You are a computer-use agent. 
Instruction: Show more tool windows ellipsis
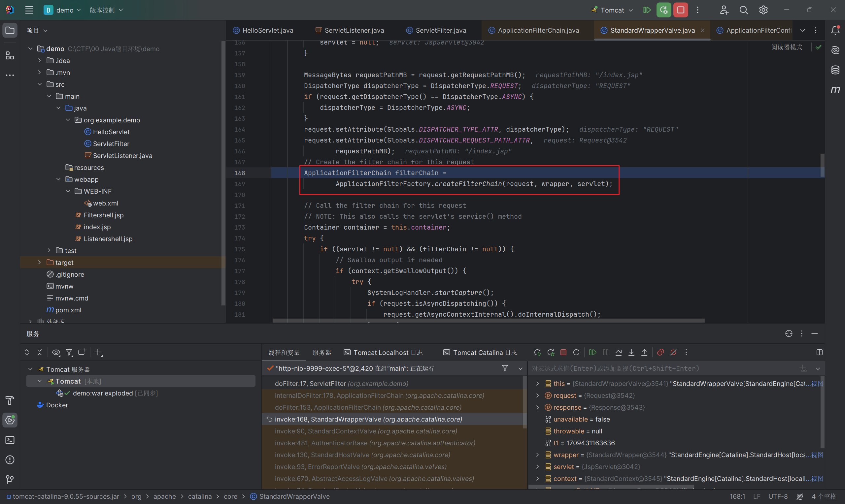(x=10, y=75)
